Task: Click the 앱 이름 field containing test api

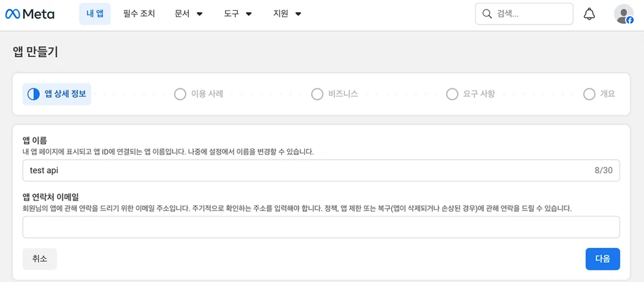Action: [321, 170]
